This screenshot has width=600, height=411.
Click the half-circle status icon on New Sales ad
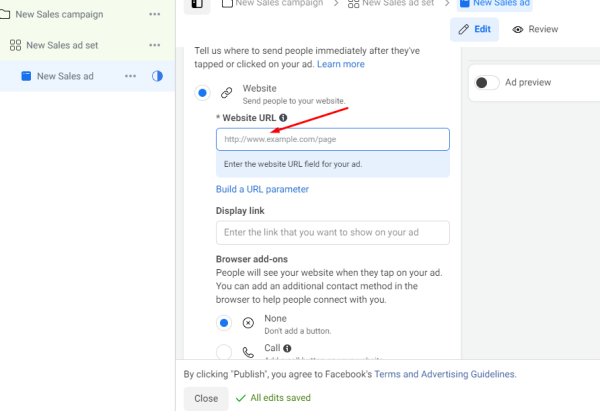click(x=157, y=76)
